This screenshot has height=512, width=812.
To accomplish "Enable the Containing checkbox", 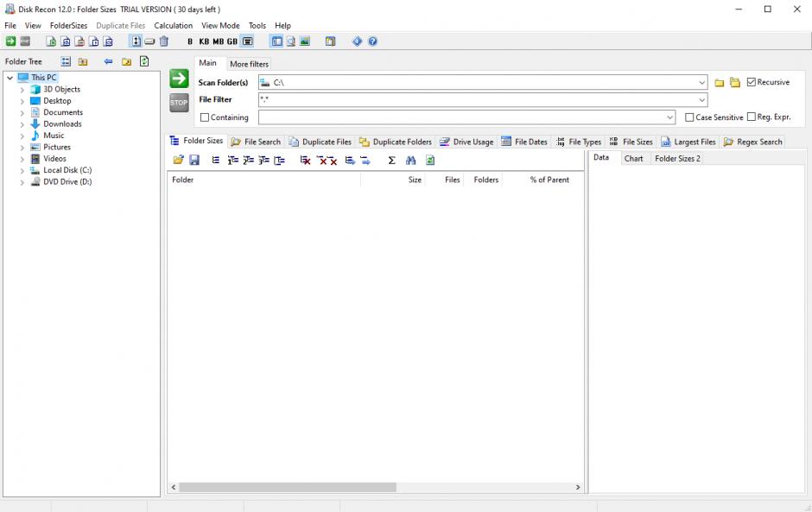I will pos(205,117).
